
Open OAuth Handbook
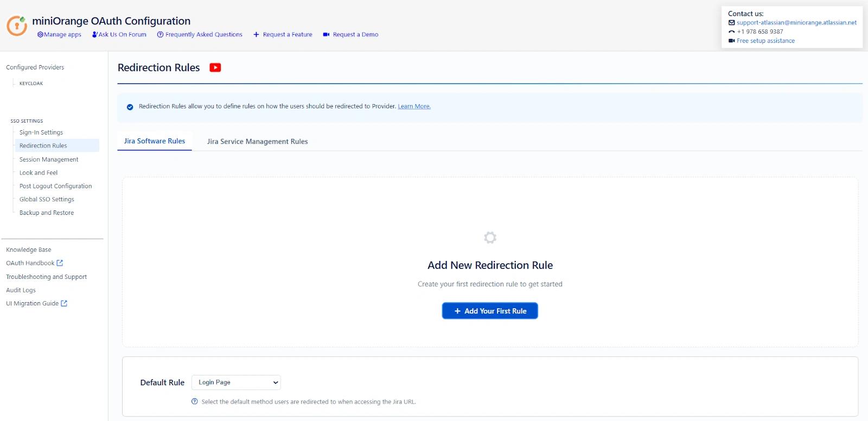30,263
